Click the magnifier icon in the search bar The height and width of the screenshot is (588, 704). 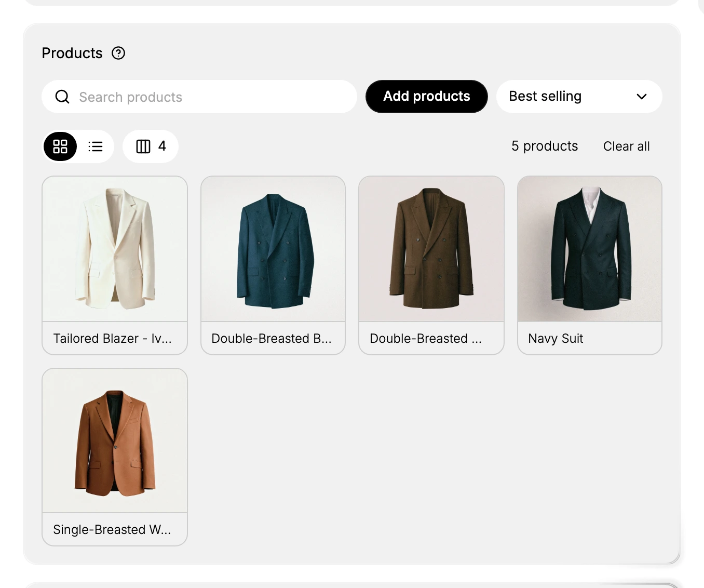click(x=62, y=97)
